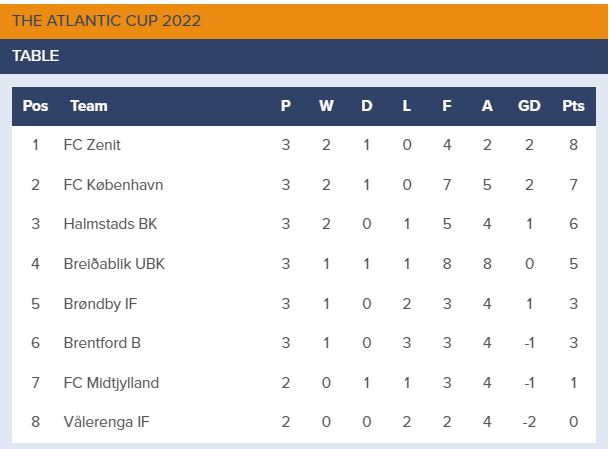Open FC Midtjylland team entry
The image size is (610, 449).
pyautogui.click(x=111, y=382)
